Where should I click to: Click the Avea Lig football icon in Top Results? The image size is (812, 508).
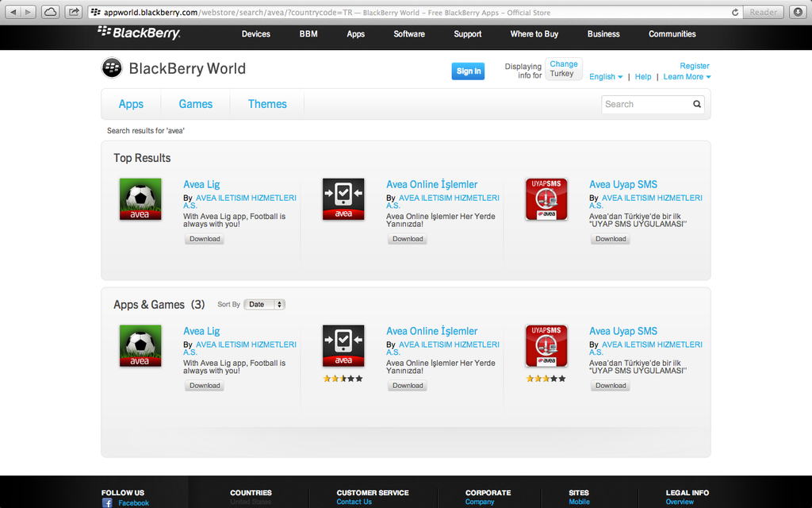(140, 198)
